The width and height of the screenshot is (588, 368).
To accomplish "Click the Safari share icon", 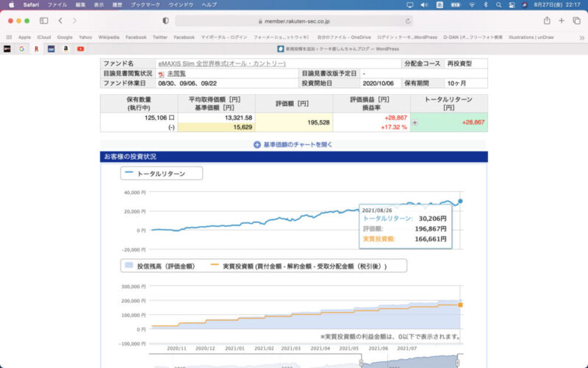I will (547, 21).
